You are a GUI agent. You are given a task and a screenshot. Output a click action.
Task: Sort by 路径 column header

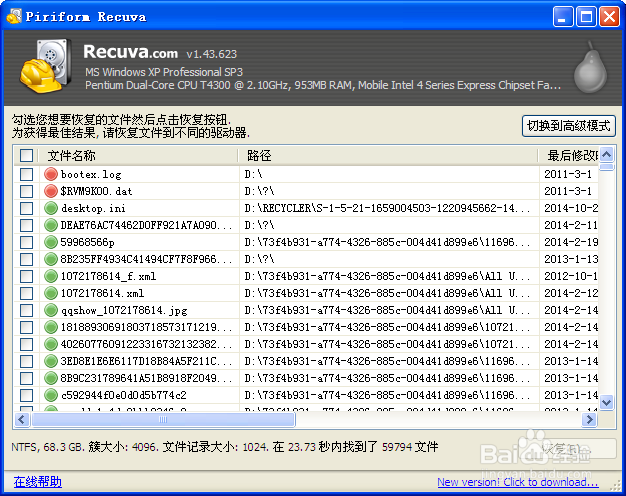[x=388, y=155]
